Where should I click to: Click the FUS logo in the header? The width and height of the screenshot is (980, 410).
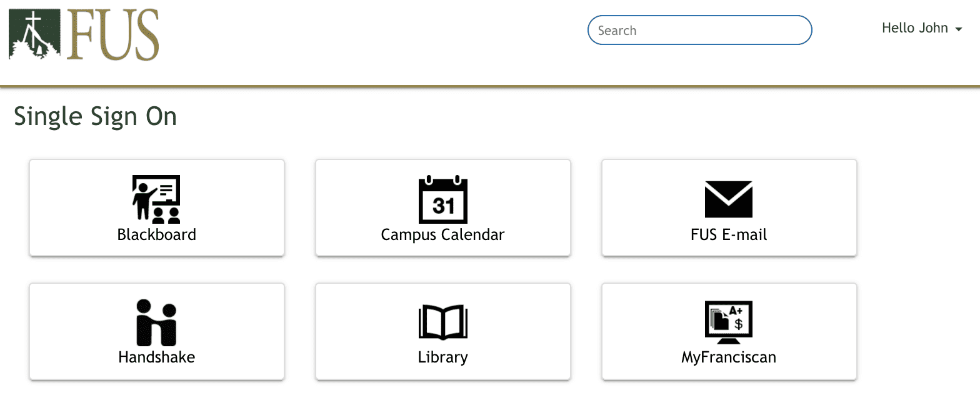[x=84, y=34]
